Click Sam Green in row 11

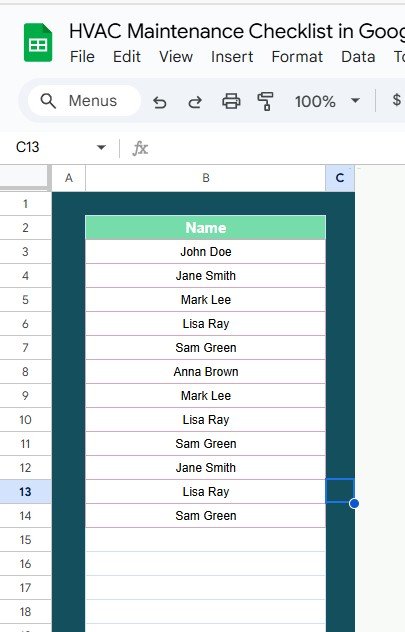tap(206, 444)
